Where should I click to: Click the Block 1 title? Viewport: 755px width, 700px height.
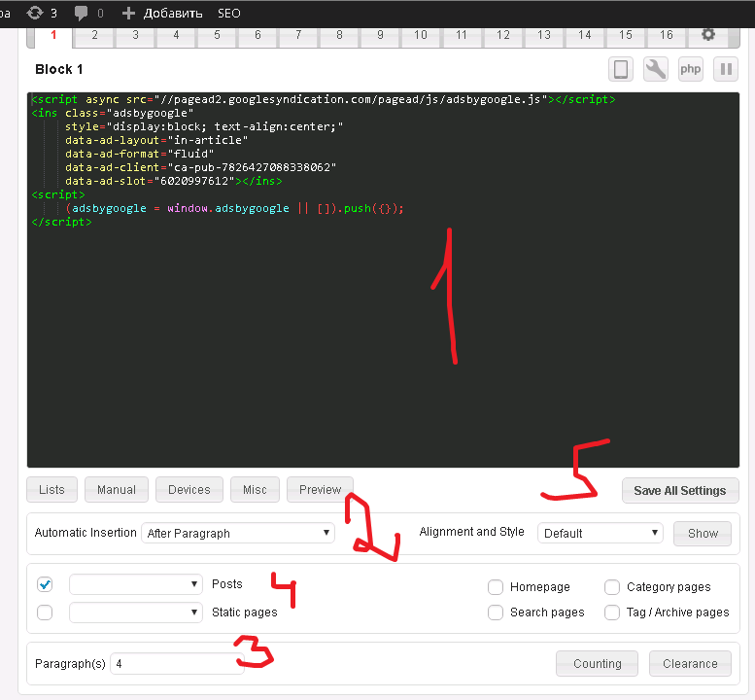[x=58, y=69]
